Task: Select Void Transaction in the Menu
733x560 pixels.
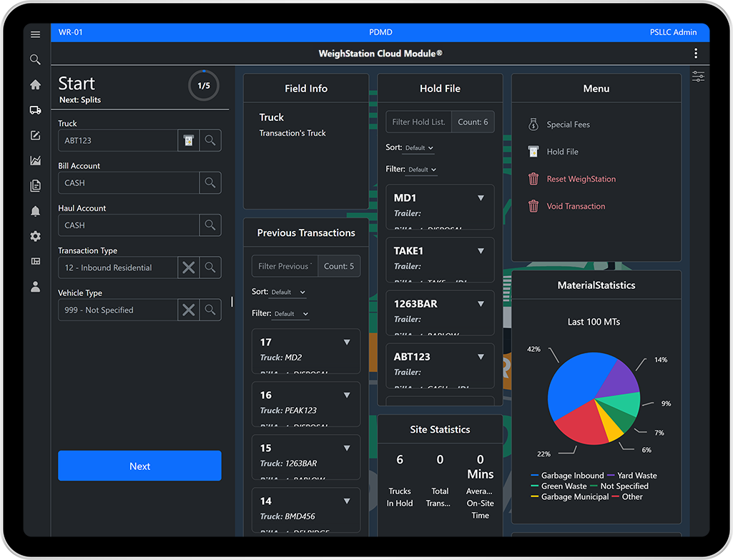Action: point(576,206)
